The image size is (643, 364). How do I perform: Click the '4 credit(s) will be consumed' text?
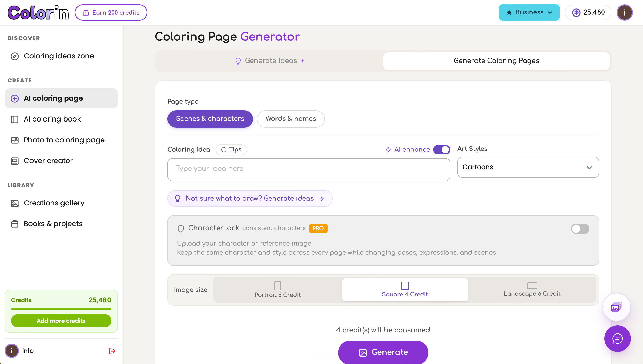pos(383,330)
